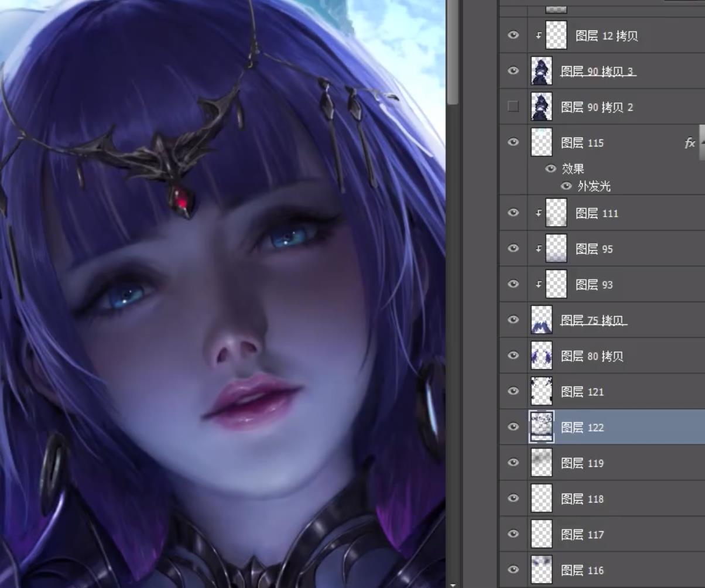The image size is (705, 588).
Task: Toggle visibility of 图层 95
Action: click(513, 249)
